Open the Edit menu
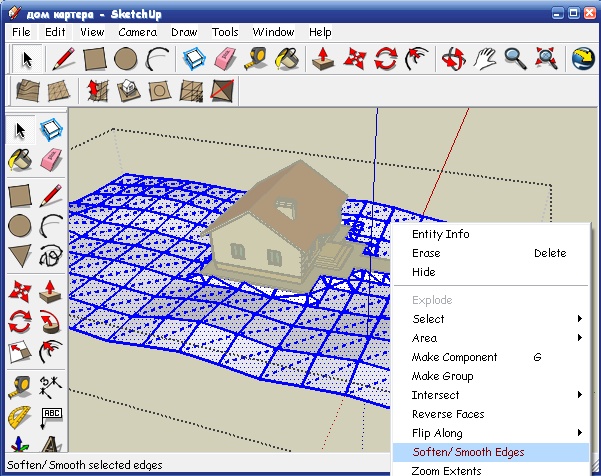Image resolution: width=601 pixels, height=476 pixels. point(55,32)
